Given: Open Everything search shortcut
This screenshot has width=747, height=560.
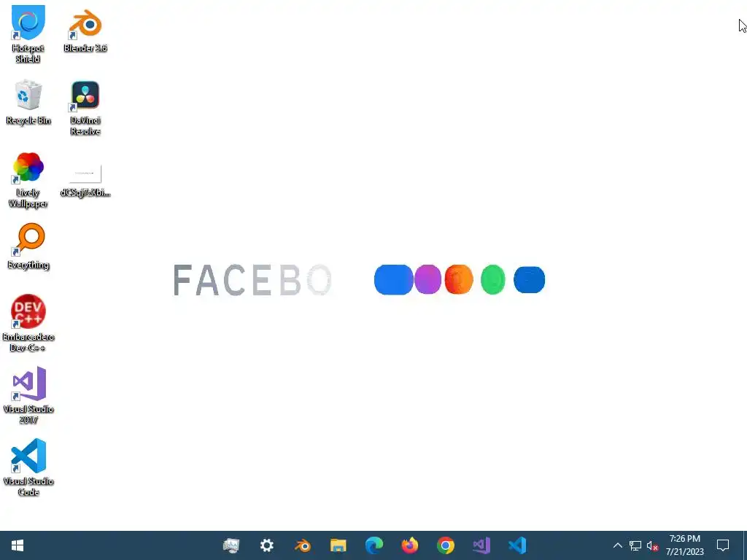Looking at the screenshot, I should pyautogui.click(x=28, y=246).
